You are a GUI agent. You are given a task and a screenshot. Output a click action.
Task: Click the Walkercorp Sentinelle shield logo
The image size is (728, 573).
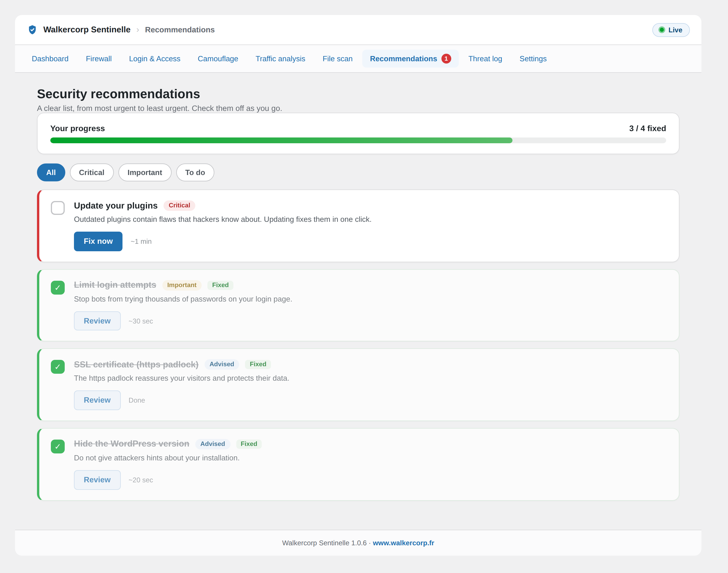pyautogui.click(x=32, y=29)
